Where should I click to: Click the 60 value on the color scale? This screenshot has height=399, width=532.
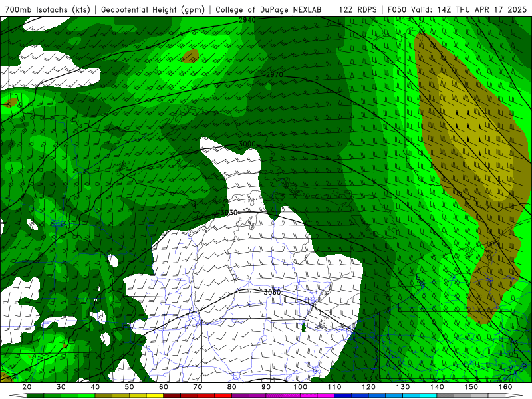tap(164, 387)
